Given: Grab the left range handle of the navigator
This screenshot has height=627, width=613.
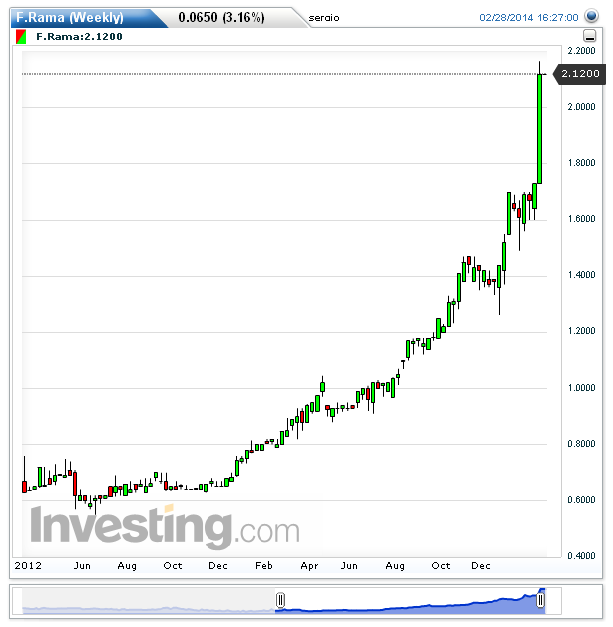Looking at the screenshot, I should tap(280, 600).
